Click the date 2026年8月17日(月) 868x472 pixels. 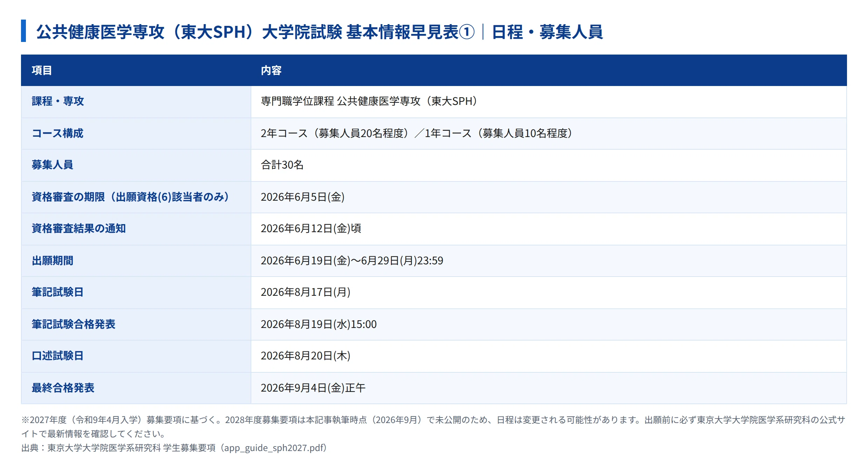pos(306,292)
